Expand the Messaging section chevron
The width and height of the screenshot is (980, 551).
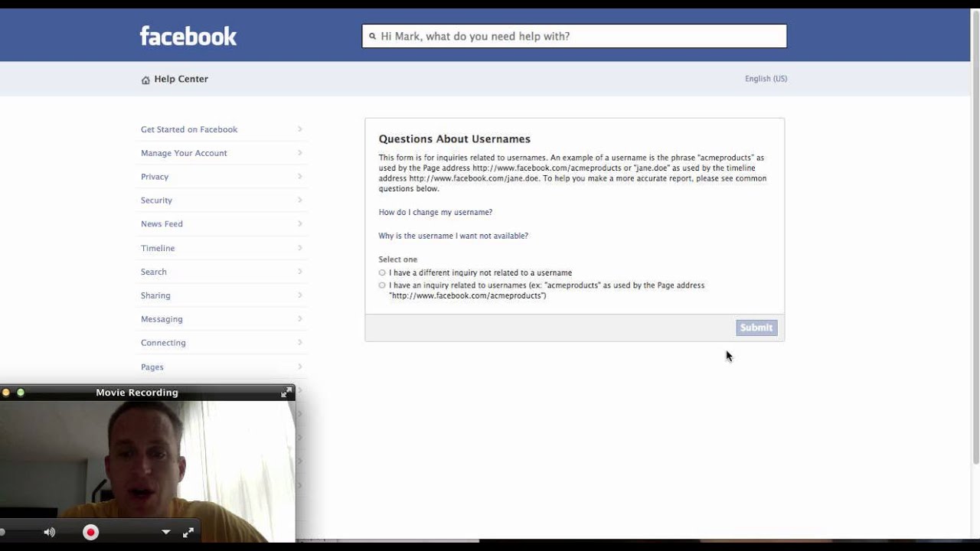click(300, 319)
